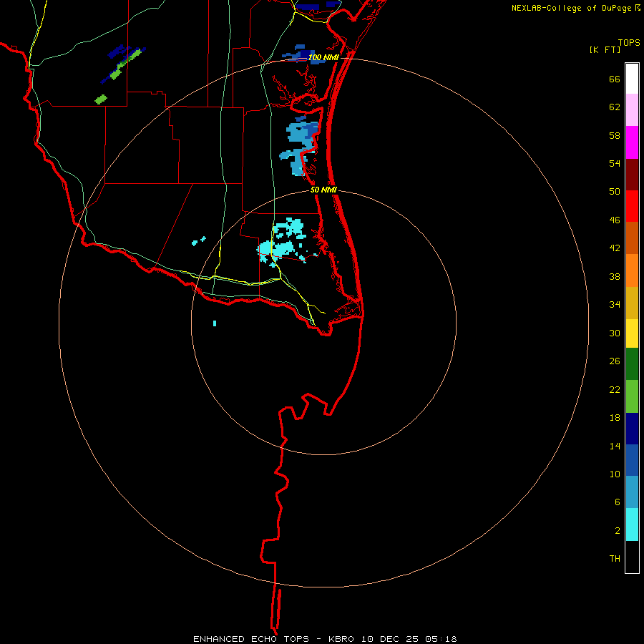The width and height of the screenshot is (644, 644).
Task: Click the '100 NMI' range ring label
Action: (x=323, y=57)
